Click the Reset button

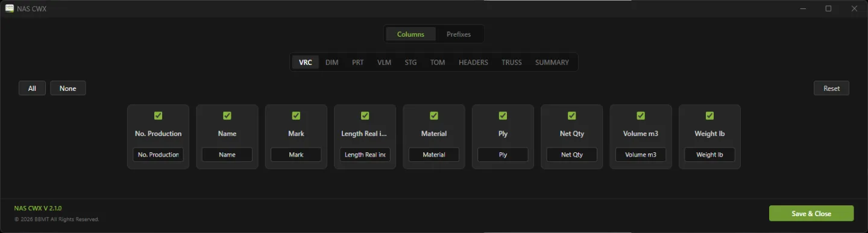click(831, 89)
